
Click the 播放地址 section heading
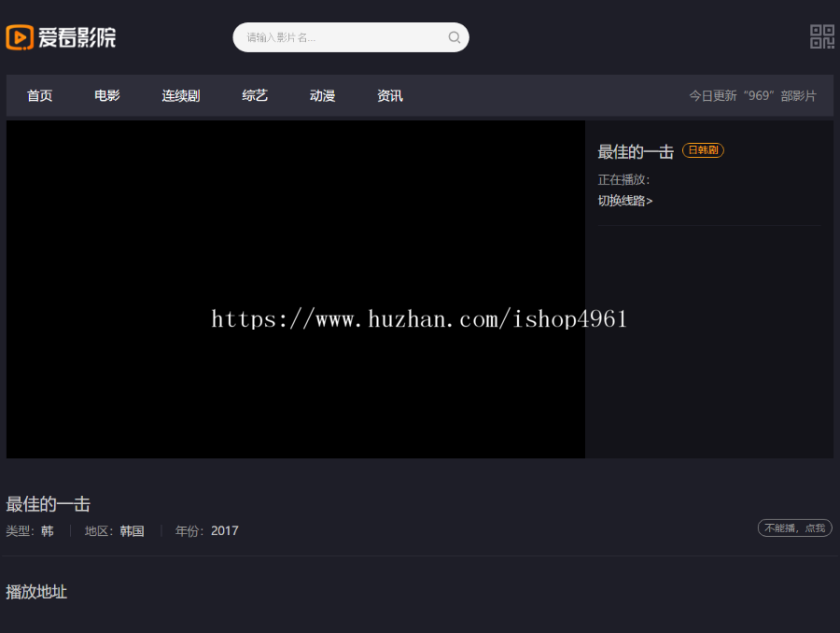point(36,593)
